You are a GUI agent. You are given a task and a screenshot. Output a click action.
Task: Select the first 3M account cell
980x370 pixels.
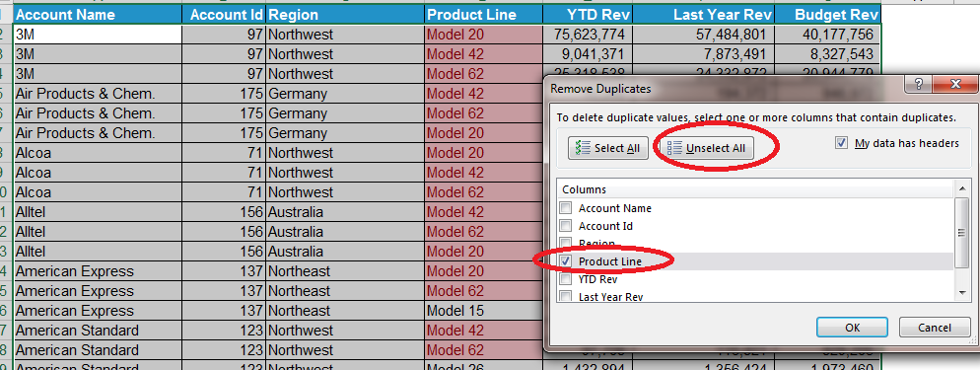[x=98, y=35]
